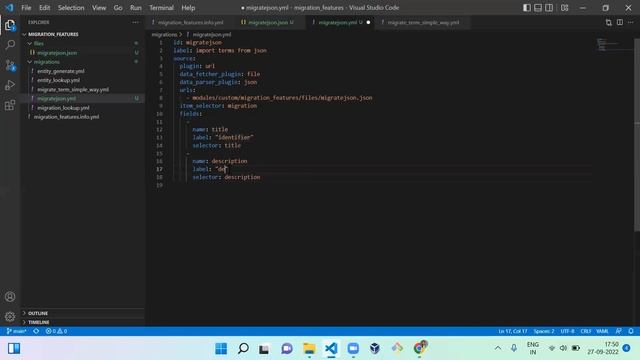Click Ln 17, Col 17 cursor position indicator
Viewport: 640px width, 360px height.
pyautogui.click(x=513, y=331)
